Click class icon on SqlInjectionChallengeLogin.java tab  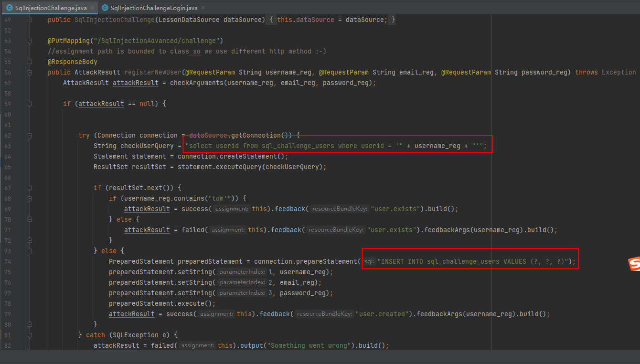104,8
